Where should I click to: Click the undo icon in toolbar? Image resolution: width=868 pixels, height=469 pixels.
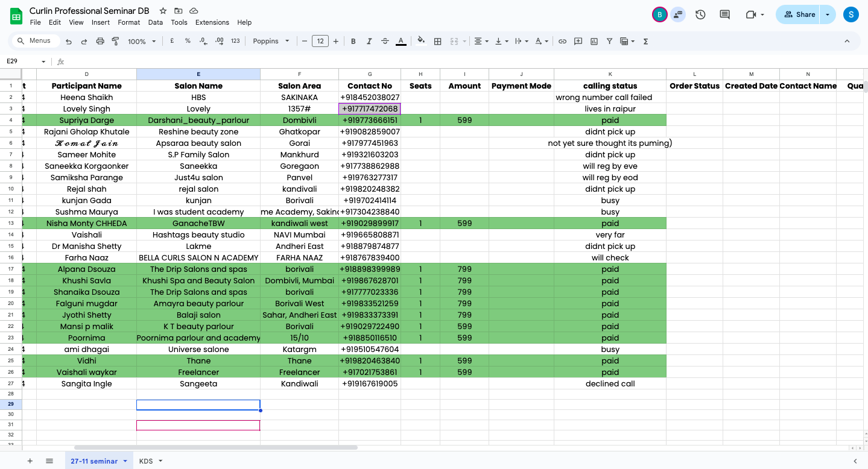[x=69, y=42]
